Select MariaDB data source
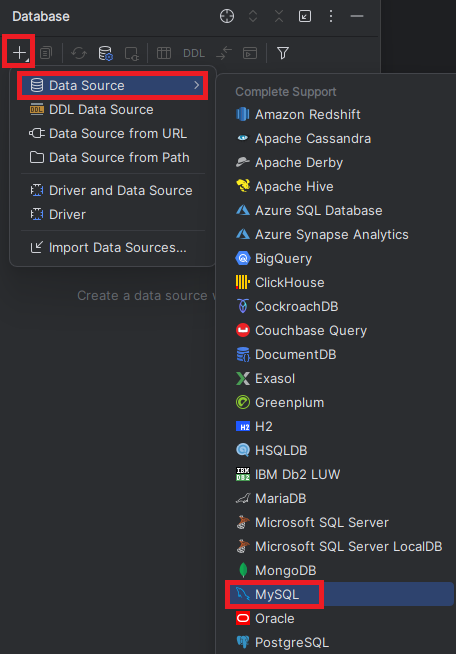 (x=340, y=498)
